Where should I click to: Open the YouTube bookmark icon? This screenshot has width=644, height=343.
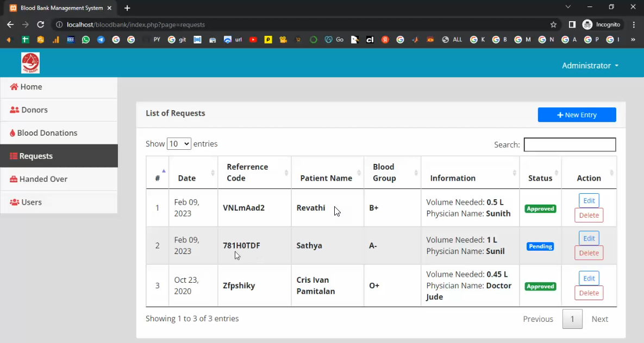point(253,40)
